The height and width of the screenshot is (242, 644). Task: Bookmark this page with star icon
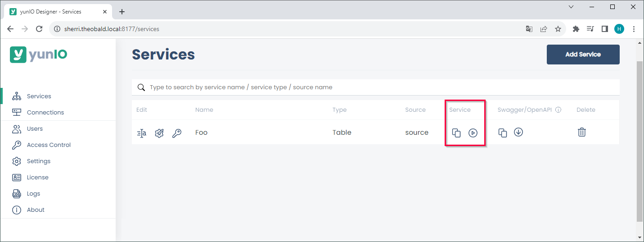[x=558, y=29]
